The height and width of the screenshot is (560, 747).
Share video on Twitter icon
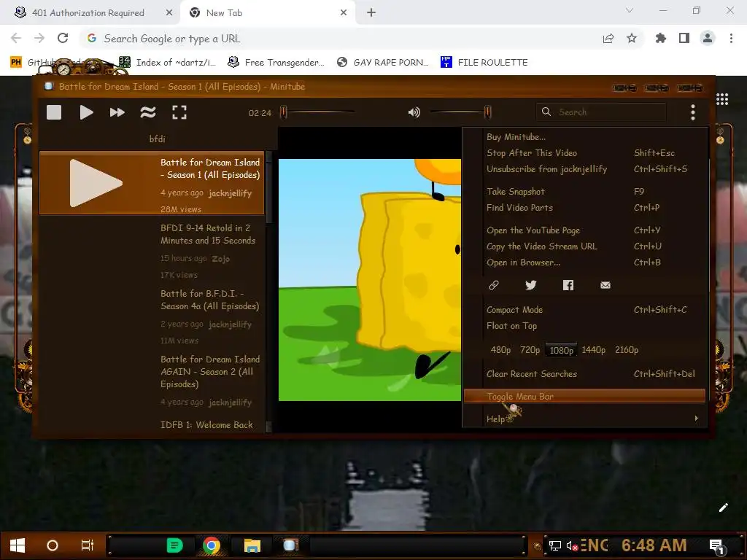(531, 285)
